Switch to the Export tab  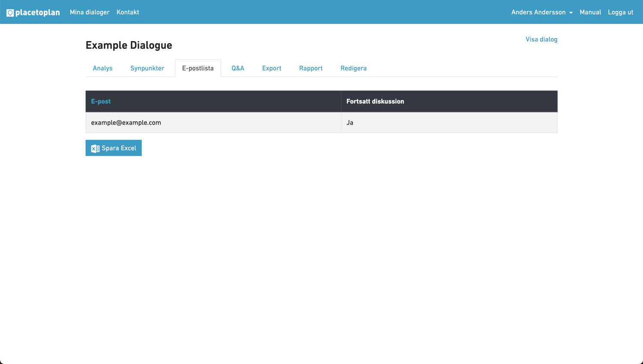271,68
